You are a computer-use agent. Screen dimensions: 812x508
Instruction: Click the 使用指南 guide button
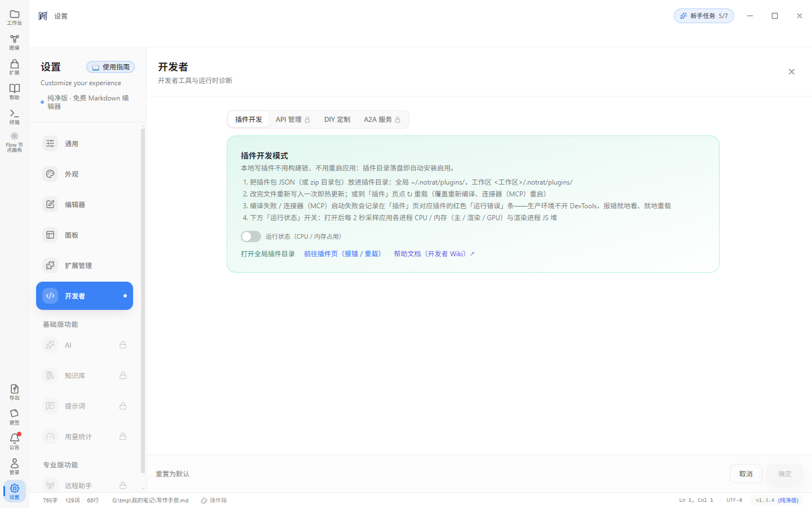click(111, 67)
